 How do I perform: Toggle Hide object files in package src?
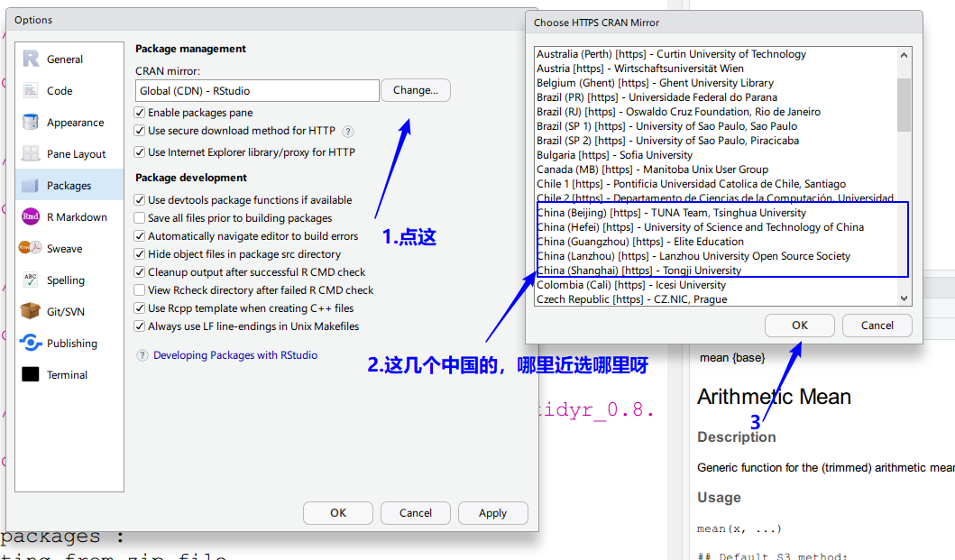tap(140, 254)
